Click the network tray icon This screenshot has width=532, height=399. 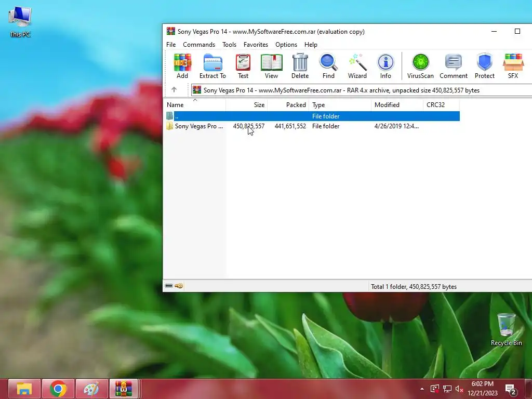(x=447, y=389)
